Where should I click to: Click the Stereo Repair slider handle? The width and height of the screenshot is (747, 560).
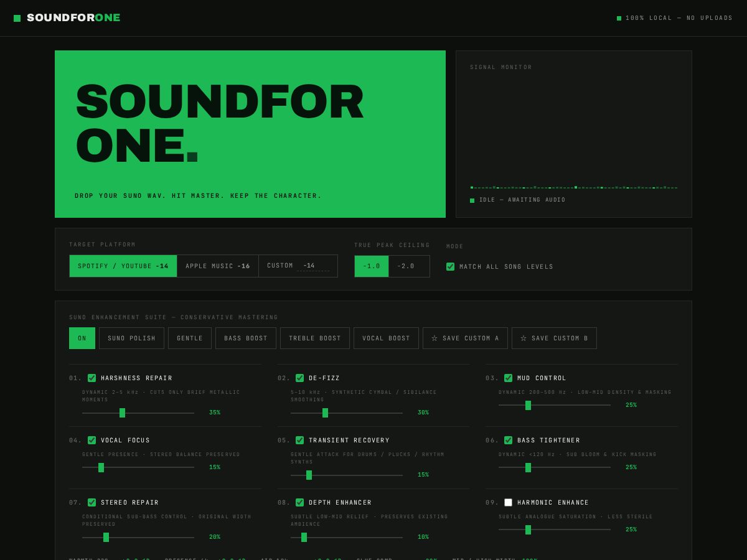click(106, 537)
